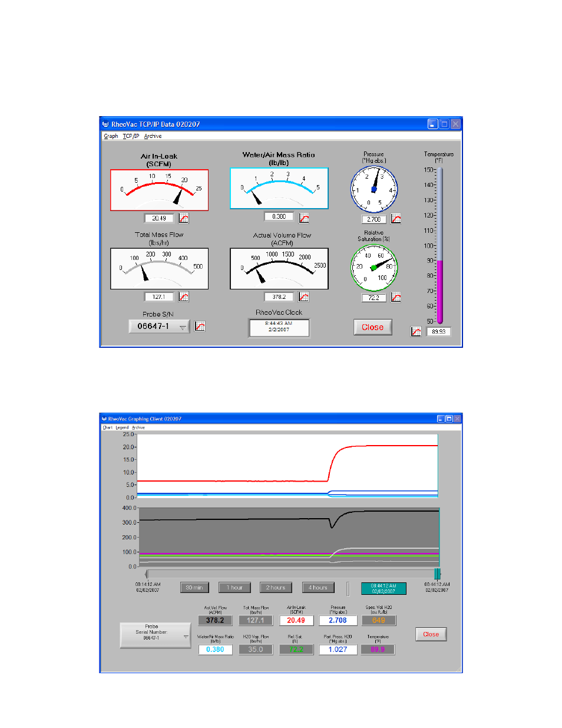This screenshot has width=562, height=728.
Task: Open the TCP/IP menu
Action: point(131,136)
